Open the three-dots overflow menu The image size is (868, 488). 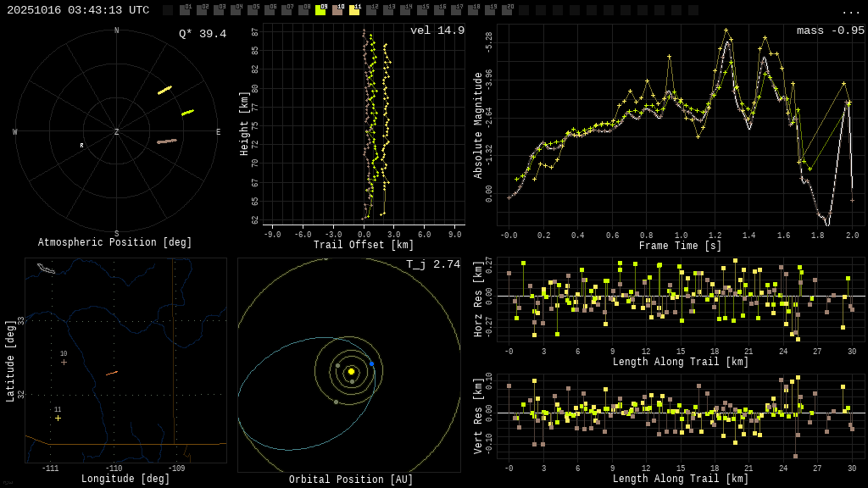click(850, 11)
